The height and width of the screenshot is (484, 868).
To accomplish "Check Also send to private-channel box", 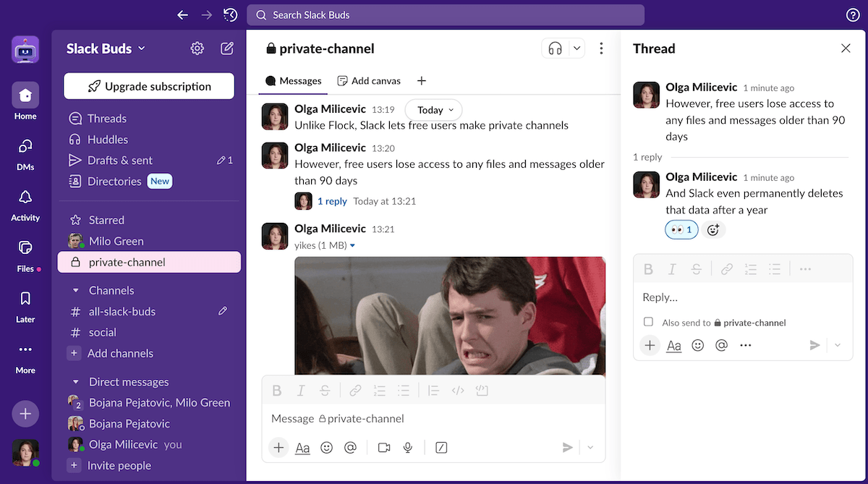I will pos(648,322).
